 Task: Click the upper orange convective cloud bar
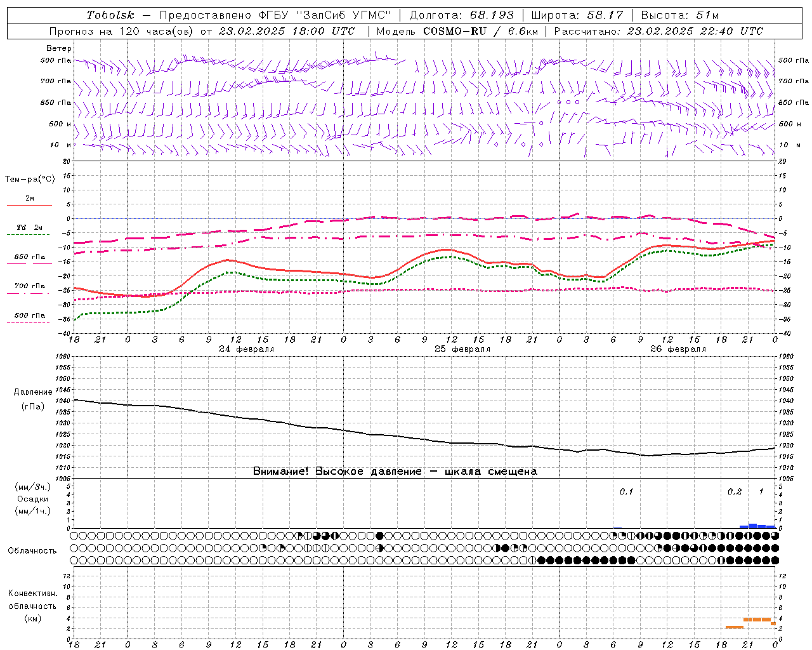coord(757,620)
